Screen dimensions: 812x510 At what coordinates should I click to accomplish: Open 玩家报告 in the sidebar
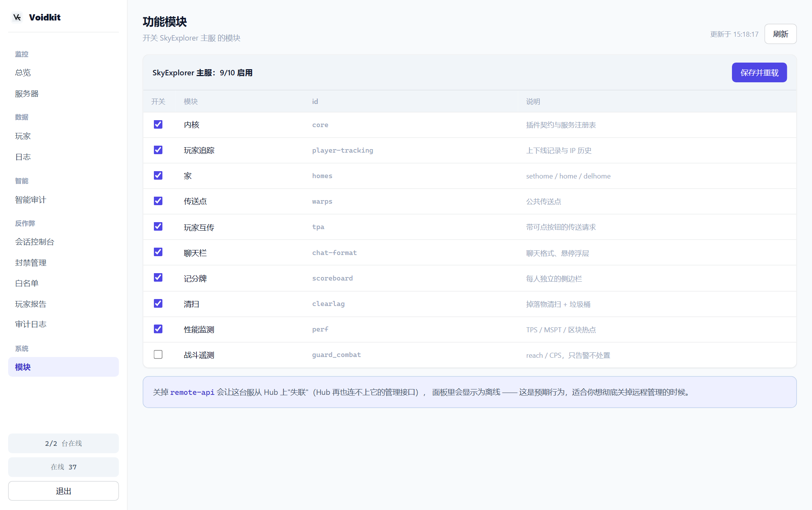pyautogui.click(x=63, y=304)
